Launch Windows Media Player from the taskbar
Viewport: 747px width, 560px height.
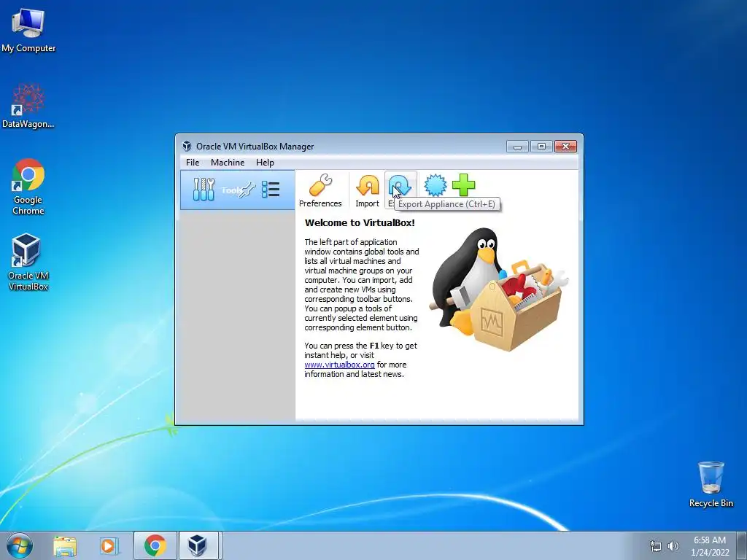[x=109, y=545]
